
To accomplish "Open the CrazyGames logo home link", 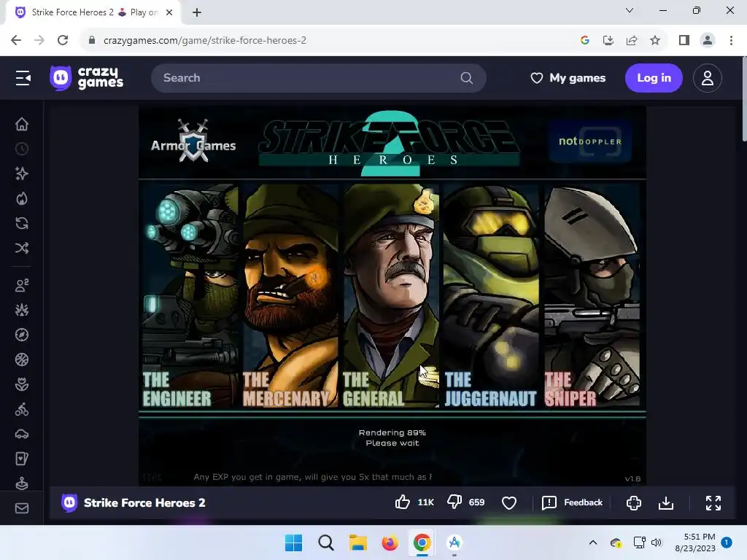I will pos(87,77).
